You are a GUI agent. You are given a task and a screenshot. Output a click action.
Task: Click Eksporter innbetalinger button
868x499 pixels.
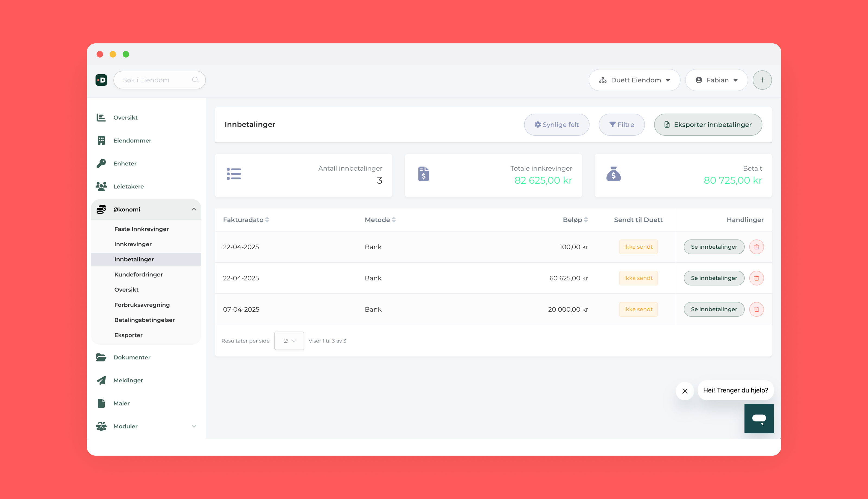[708, 125]
